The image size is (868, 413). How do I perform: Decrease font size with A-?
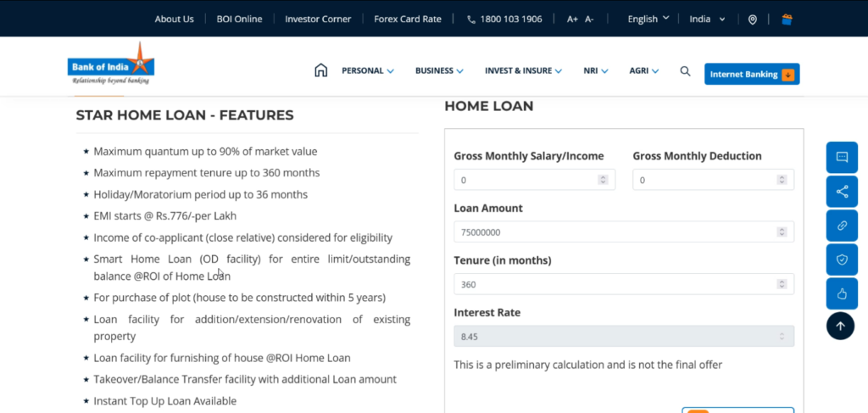589,19
